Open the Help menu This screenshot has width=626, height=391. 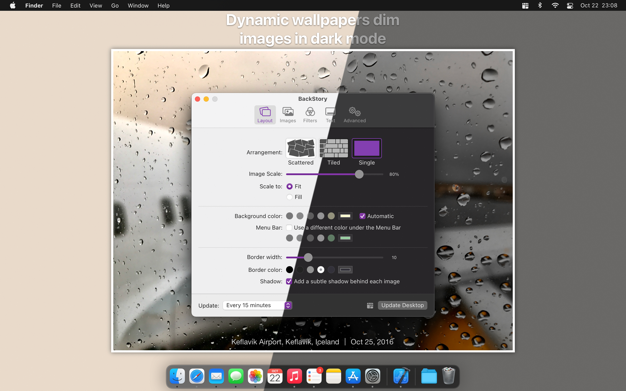[x=163, y=6]
